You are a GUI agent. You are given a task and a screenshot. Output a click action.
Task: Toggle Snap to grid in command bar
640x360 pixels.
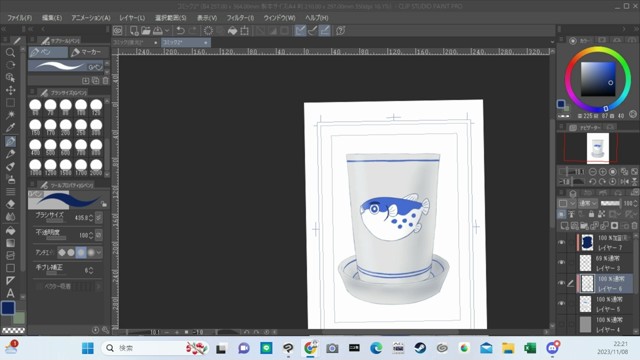(325, 31)
